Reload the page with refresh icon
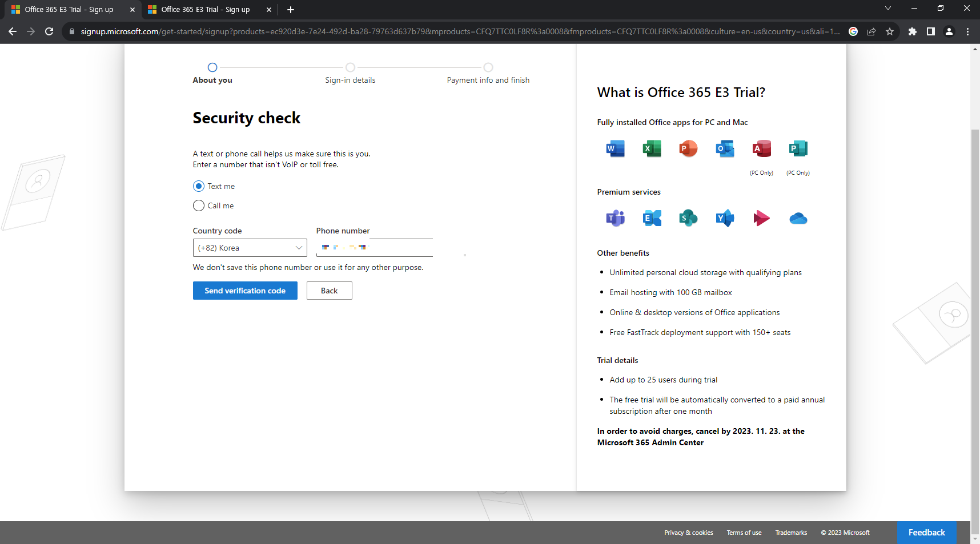 (49, 31)
